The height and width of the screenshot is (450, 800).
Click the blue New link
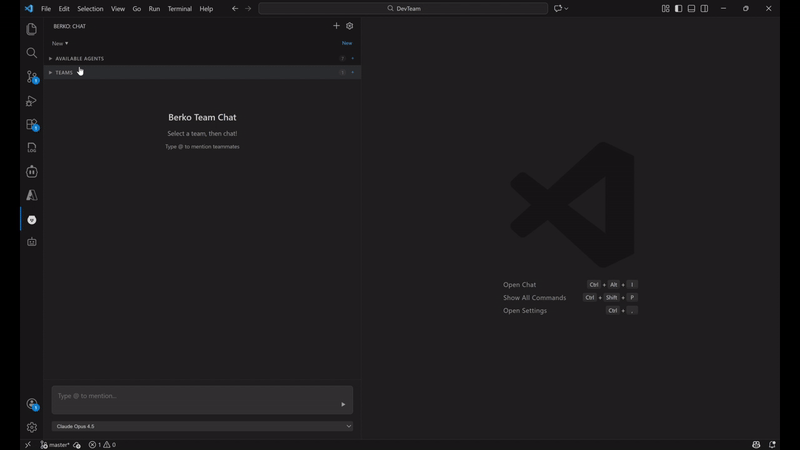[x=347, y=43]
